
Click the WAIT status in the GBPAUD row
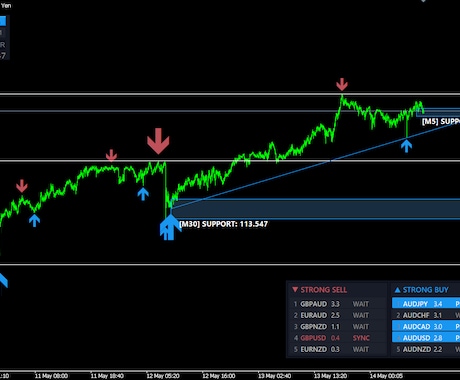tap(361, 304)
